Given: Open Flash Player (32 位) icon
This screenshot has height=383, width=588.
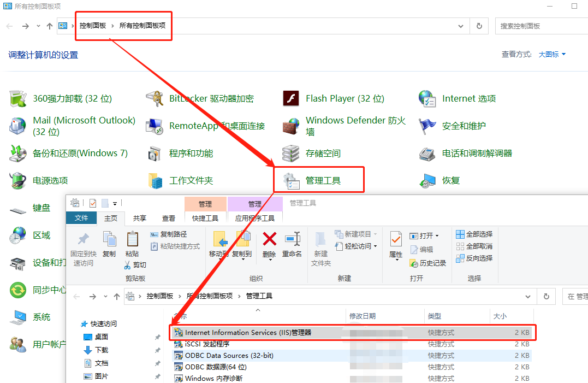Looking at the screenshot, I should point(291,99).
